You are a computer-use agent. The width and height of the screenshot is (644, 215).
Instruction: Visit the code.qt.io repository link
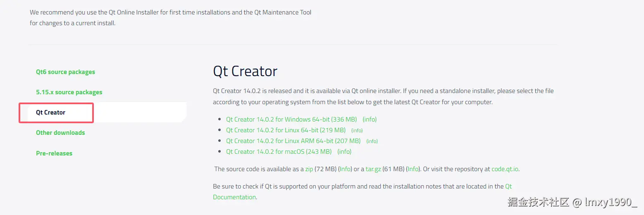coord(505,169)
